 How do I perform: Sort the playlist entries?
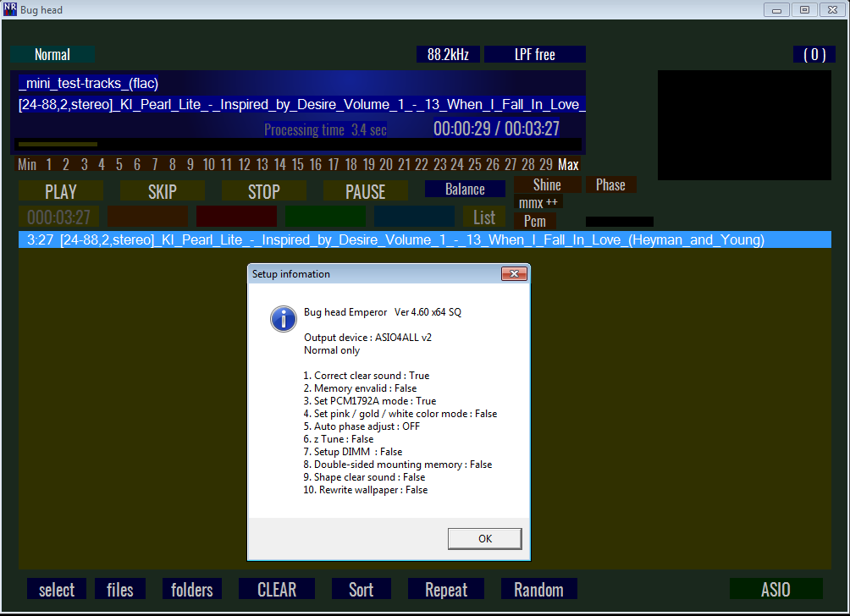[x=361, y=589]
